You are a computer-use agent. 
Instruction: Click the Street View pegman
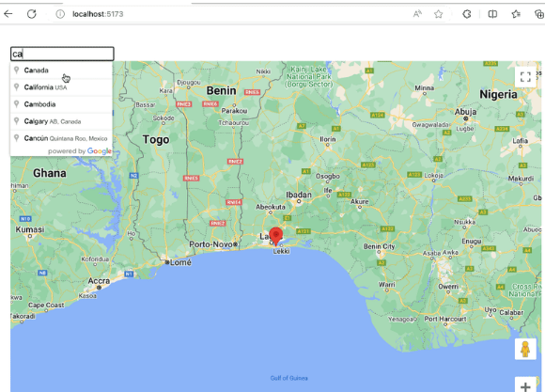(525, 349)
